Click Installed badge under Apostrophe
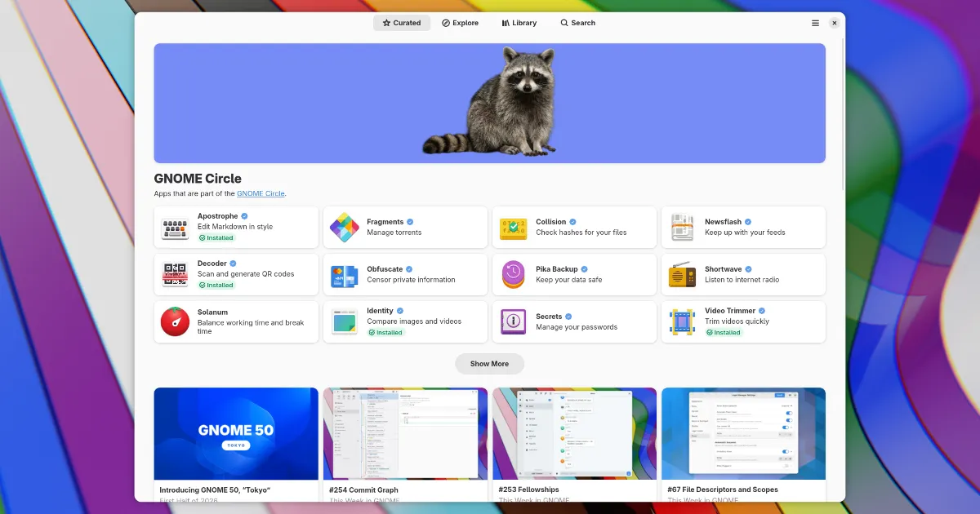 [216, 238]
